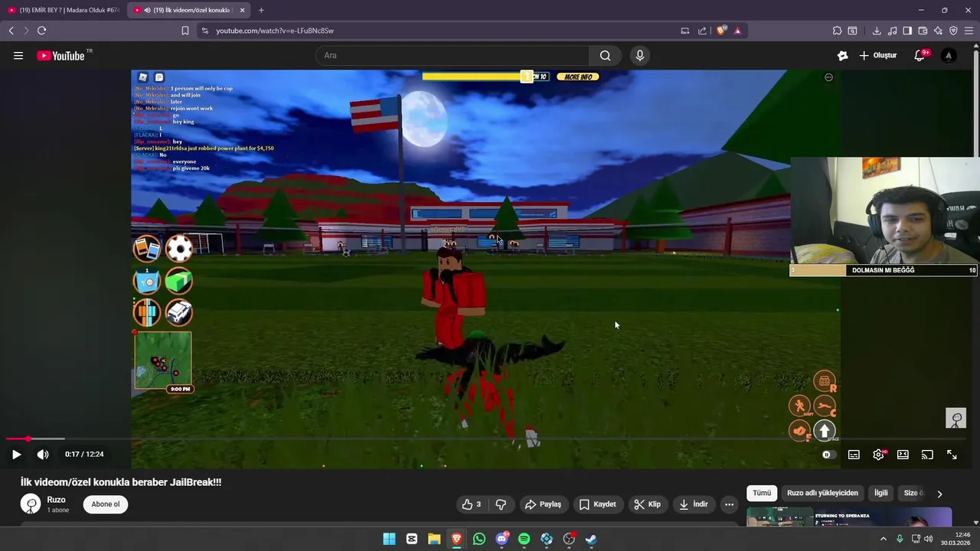980x551 pixels.
Task: Open player settings gear icon
Action: tap(878, 455)
